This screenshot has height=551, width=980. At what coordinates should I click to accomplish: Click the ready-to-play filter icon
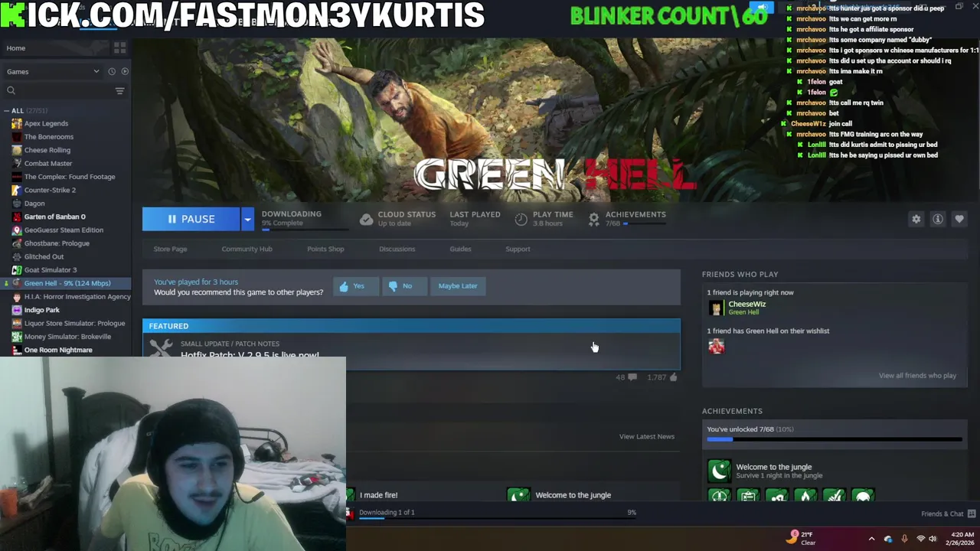125,71
